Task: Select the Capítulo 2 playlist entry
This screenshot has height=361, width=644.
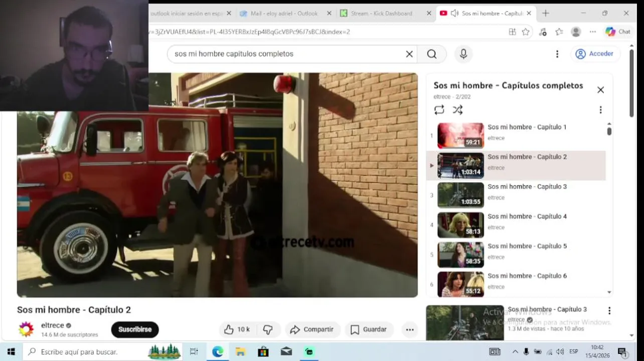Action: point(516,165)
